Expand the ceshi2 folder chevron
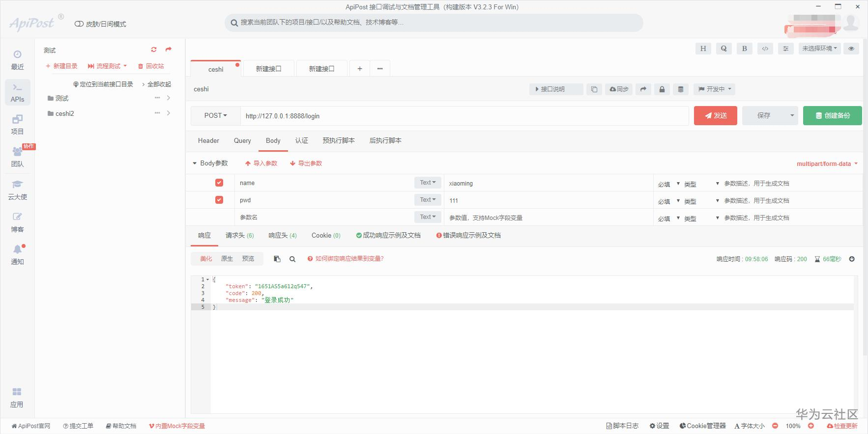Screen dimensions: 868x434 (169, 113)
